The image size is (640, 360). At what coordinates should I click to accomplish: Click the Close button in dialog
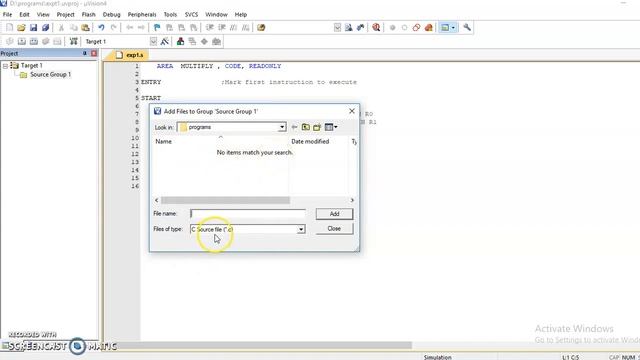pos(334,229)
